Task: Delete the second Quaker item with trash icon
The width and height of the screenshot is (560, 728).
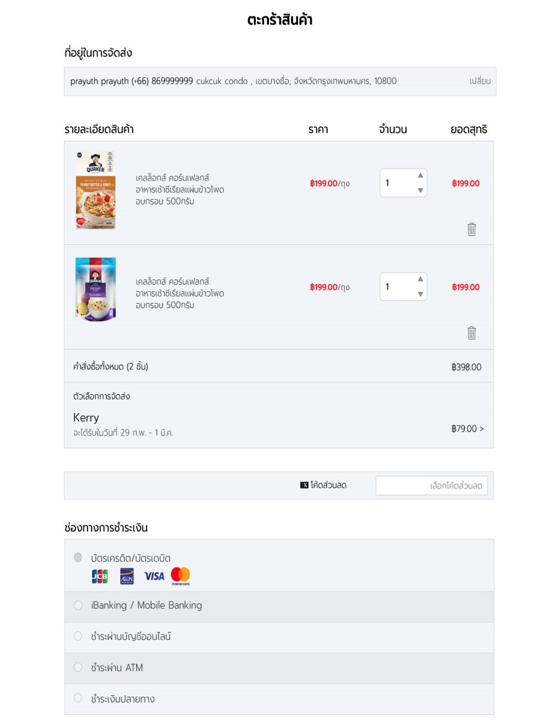Action: [x=471, y=333]
